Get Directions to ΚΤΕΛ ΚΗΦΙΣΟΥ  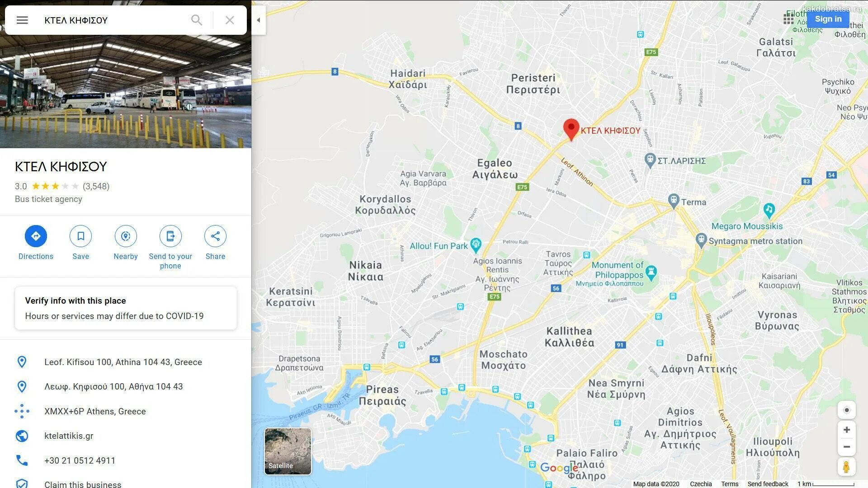tap(36, 236)
